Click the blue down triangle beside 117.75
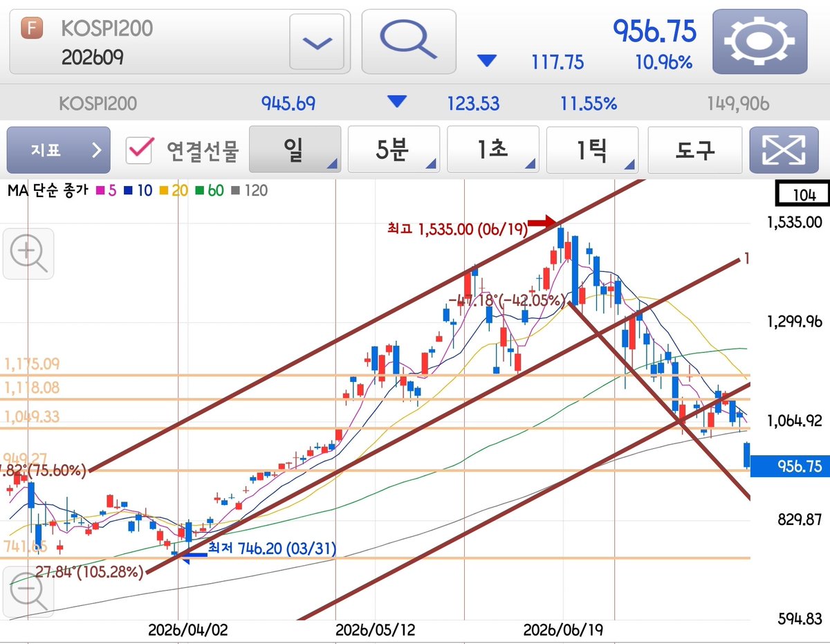The width and height of the screenshot is (830, 644). tap(488, 61)
